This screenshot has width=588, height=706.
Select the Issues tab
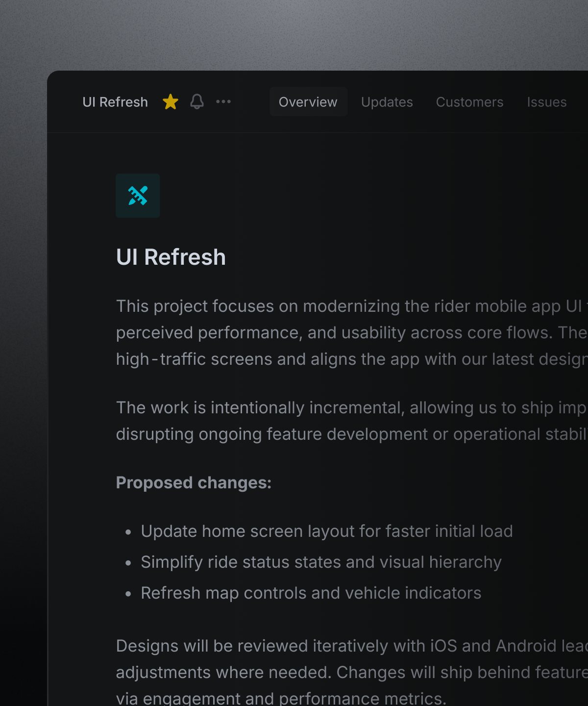click(x=546, y=102)
